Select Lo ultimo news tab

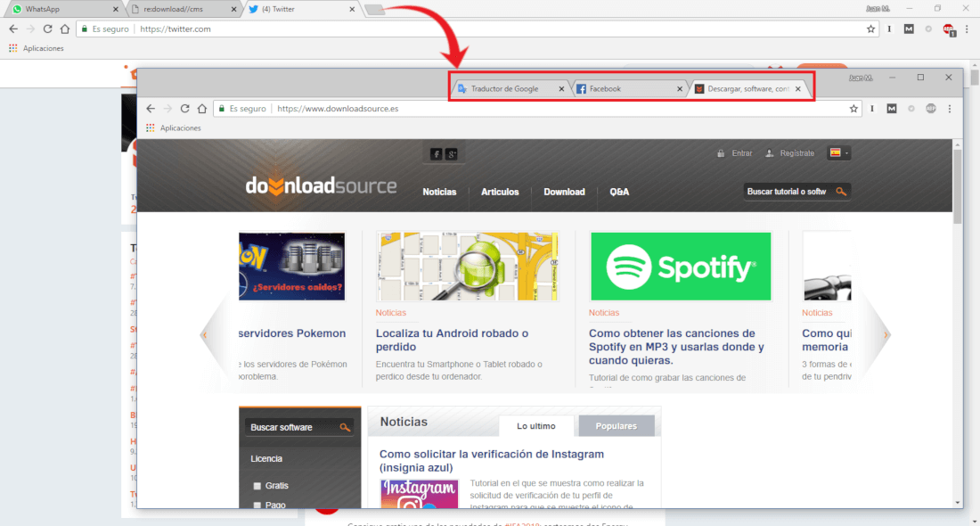coord(536,426)
